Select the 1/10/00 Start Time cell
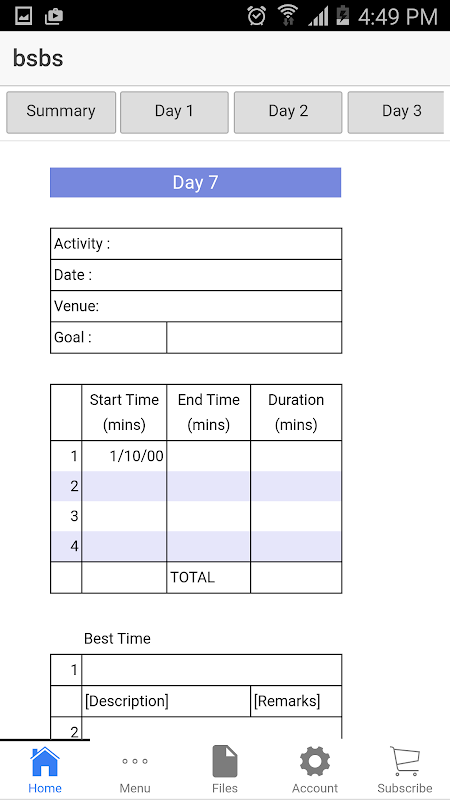The width and height of the screenshot is (450, 800). pyautogui.click(x=124, y=456)
